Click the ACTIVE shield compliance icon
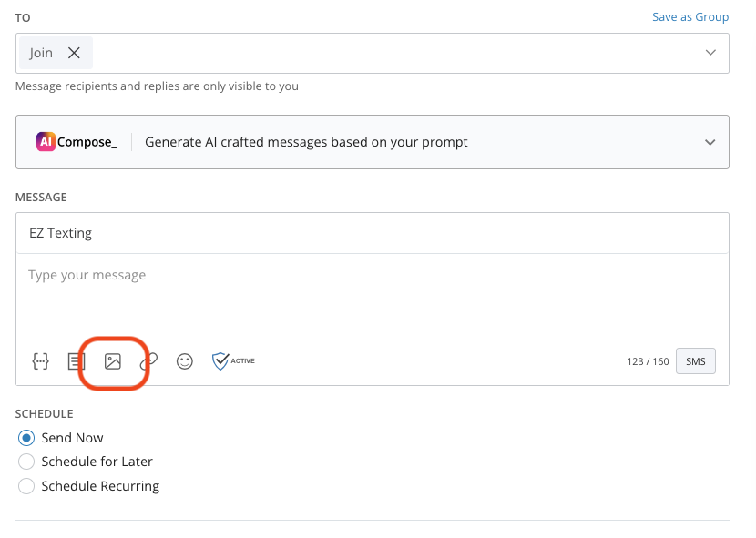The image size is (756, 538). (x=220, y=360)
